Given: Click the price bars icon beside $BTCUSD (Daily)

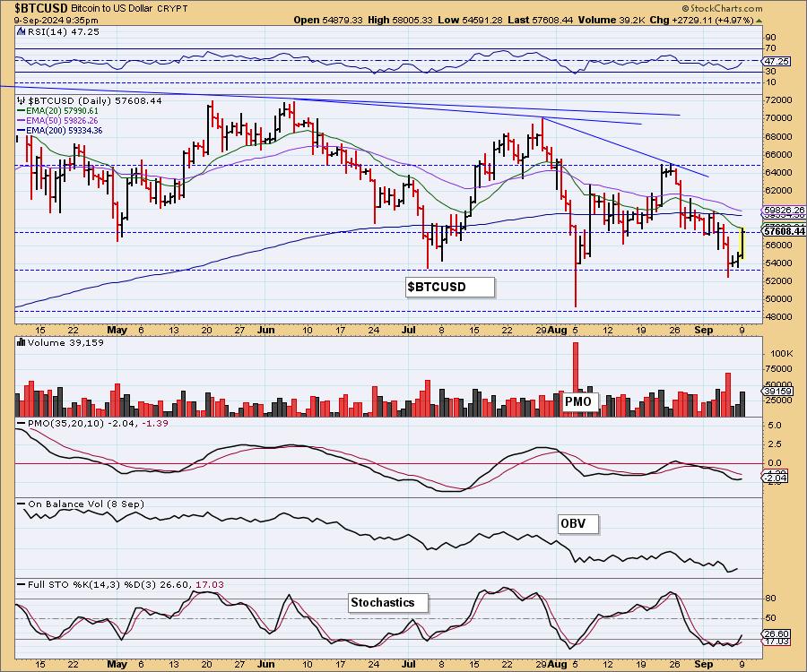Looking at the screenshot, I should (x=22, y=100).
